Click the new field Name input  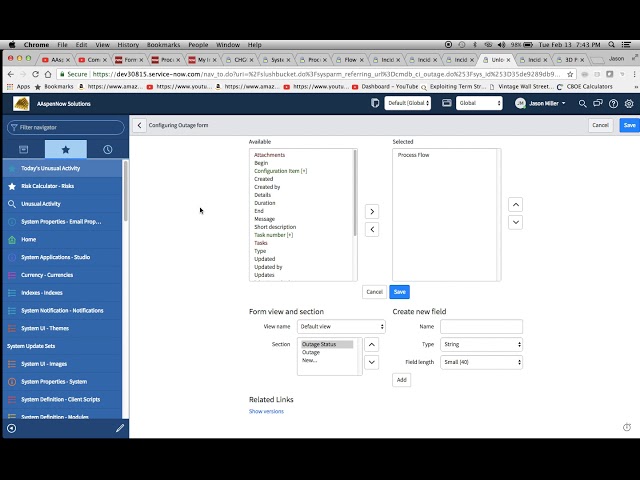pos(481,327)
